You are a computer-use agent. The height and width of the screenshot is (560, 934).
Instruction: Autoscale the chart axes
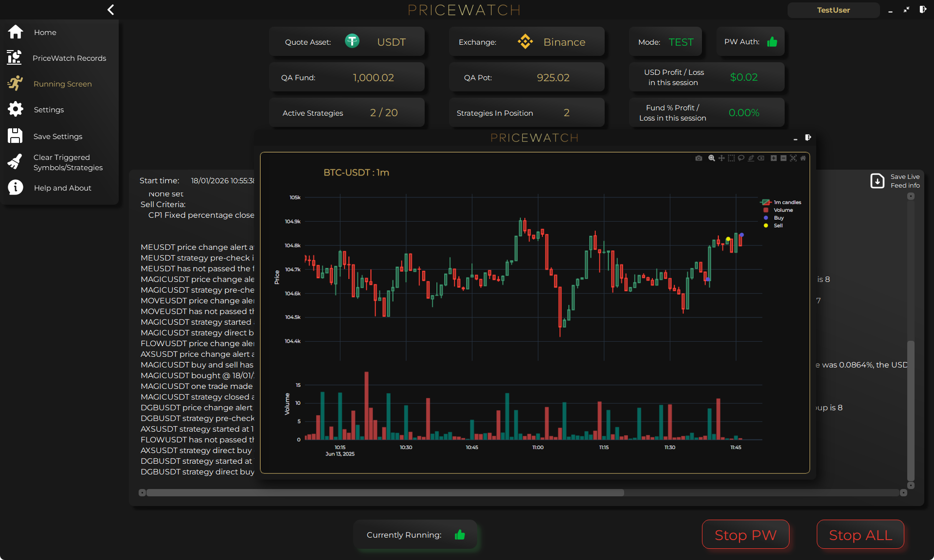(x=793, y=158)
